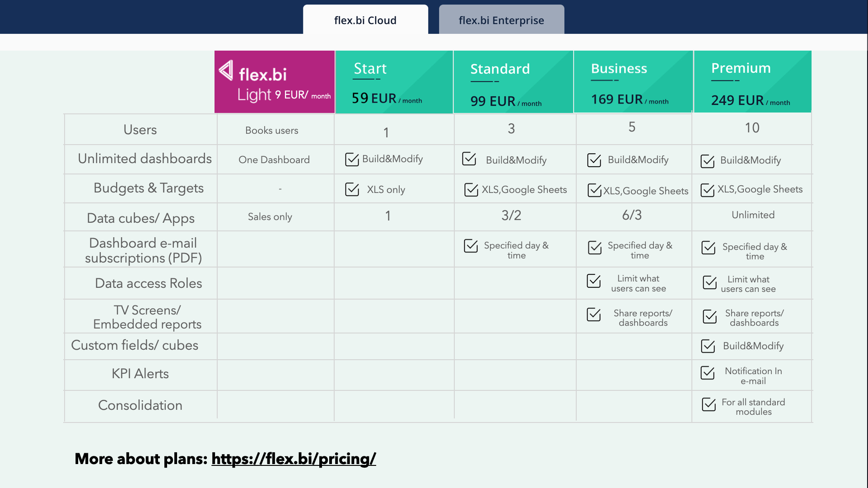
Task: Click Premium Custom fields Build&Modify checkmark
Action: 708,346
